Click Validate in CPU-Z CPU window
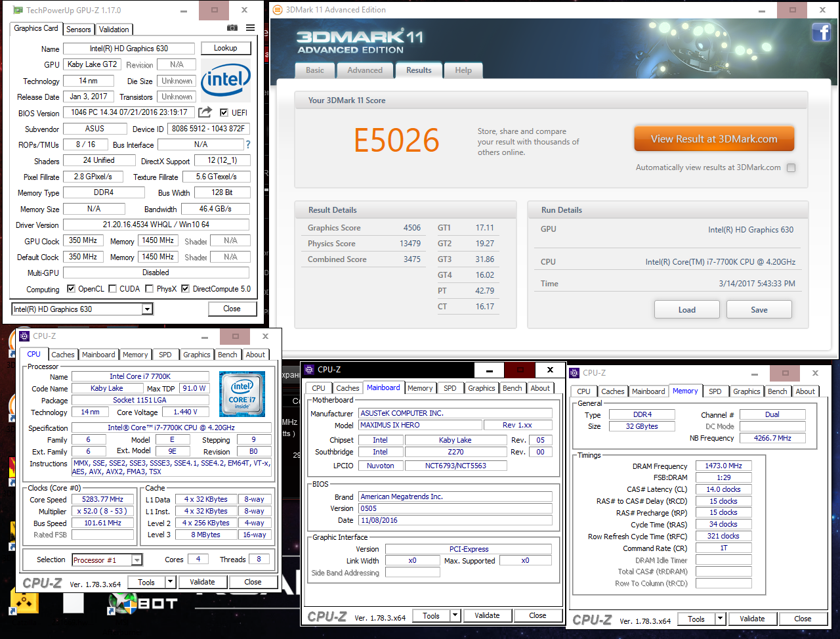 [202, 582]
